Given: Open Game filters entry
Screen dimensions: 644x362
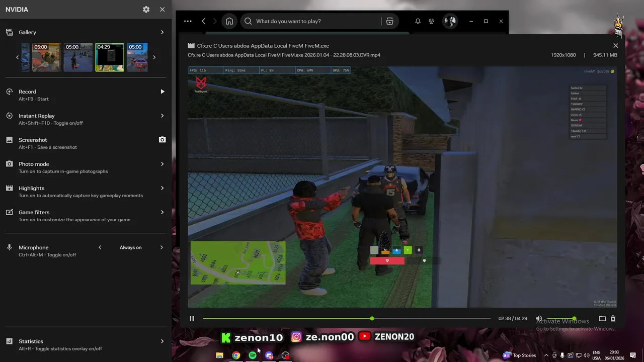Looking at the screenshot, I should [86, 215].
